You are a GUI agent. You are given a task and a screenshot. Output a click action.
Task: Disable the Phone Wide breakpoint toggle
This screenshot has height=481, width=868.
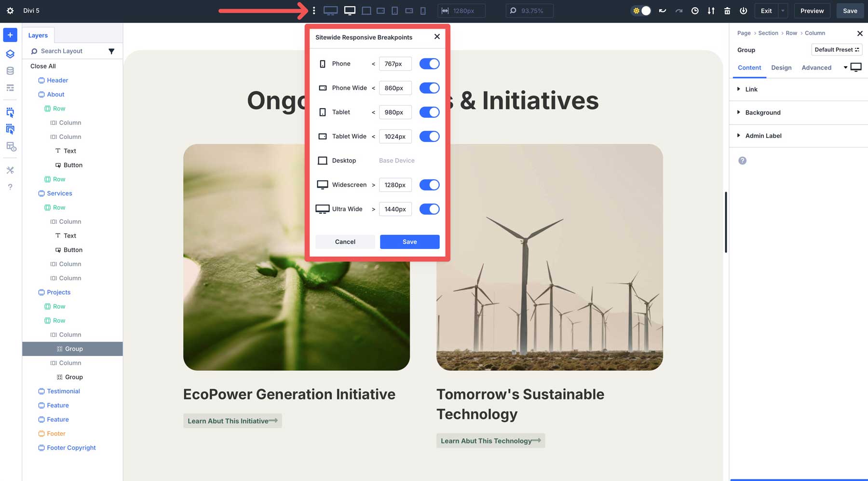[429, 88]
